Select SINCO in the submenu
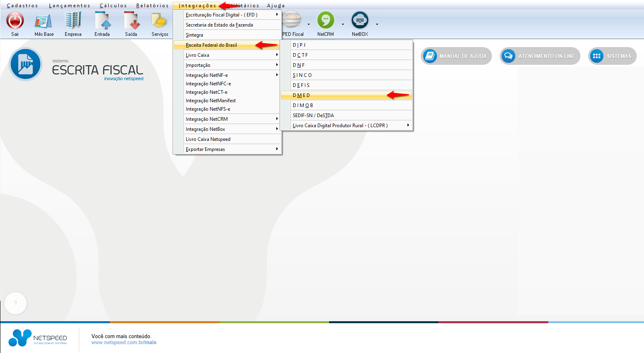The image size is (644, 353). coord(347,75)
